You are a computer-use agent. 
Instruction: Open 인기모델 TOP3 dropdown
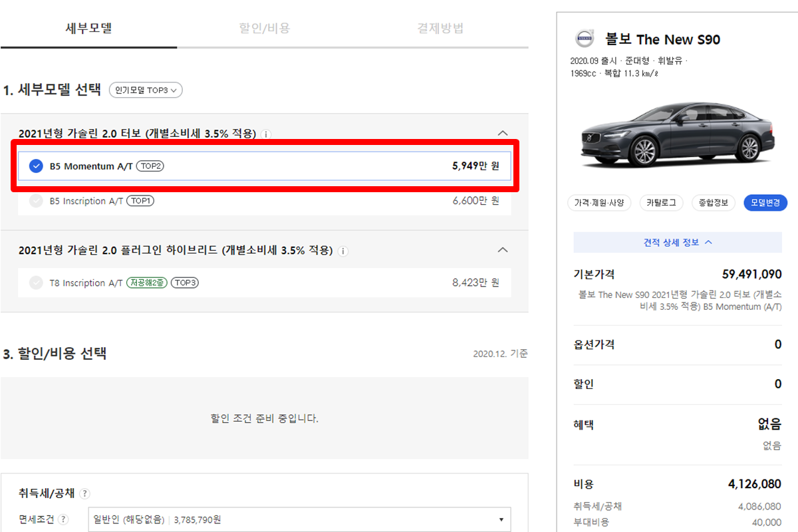pos(146,90)
